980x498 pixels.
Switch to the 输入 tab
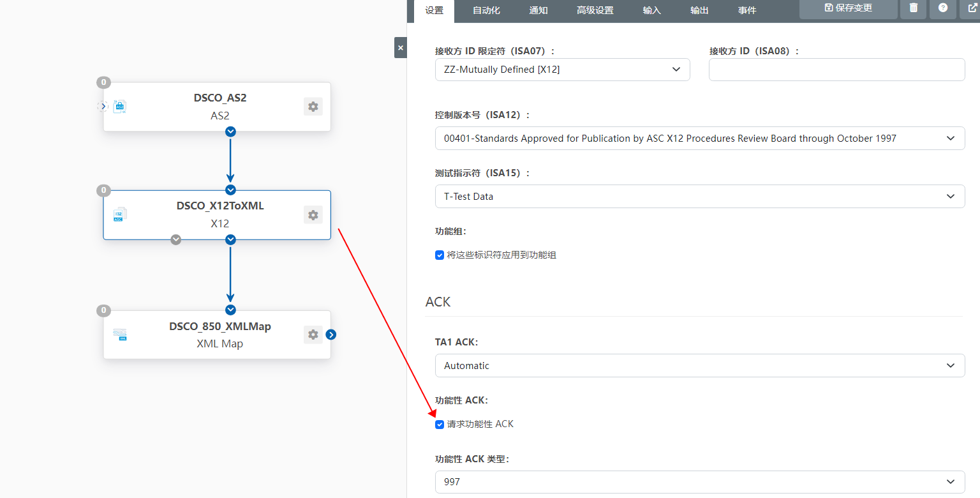click(x=652, y=10)
